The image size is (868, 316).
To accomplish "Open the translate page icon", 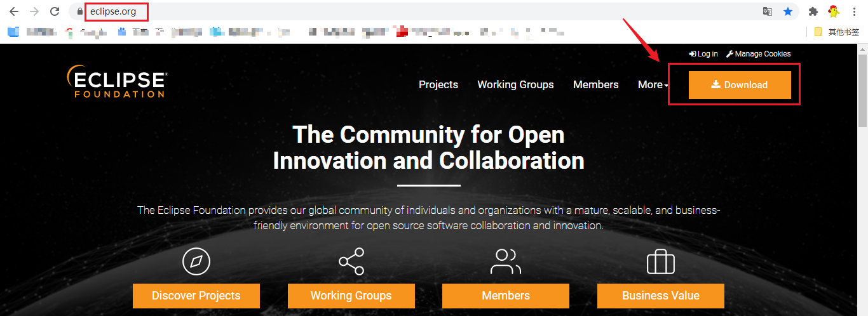I will point(768,11).
